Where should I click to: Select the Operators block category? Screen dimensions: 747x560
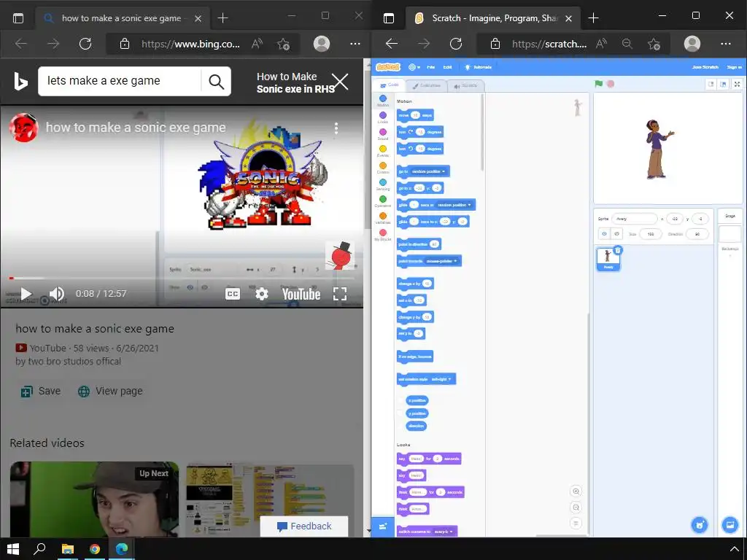click(x=383, y=201)
